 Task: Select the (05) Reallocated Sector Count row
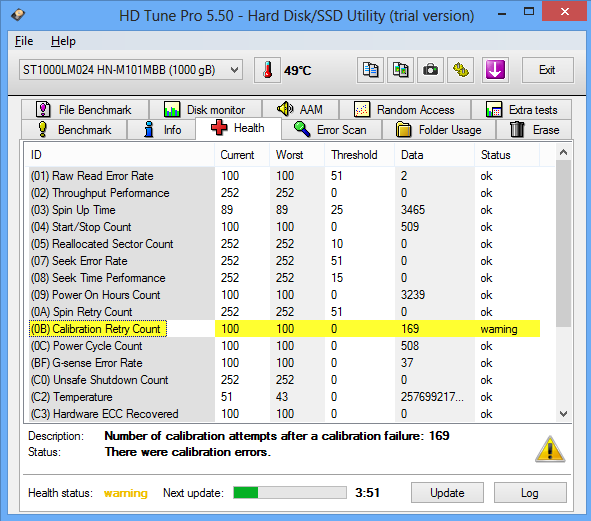(x=285, y=244)
